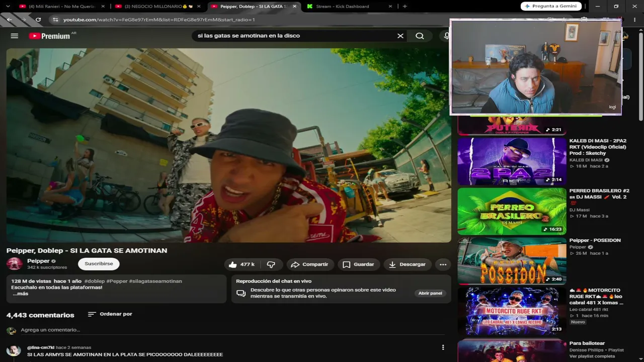
Task: Click the main video player
Action: click(228, 145)
